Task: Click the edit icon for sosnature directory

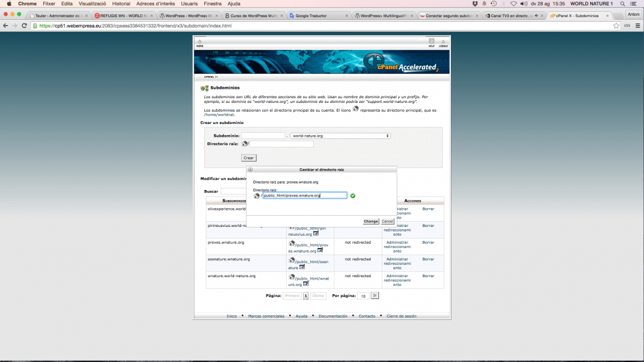Action: [x=302, y=267]
